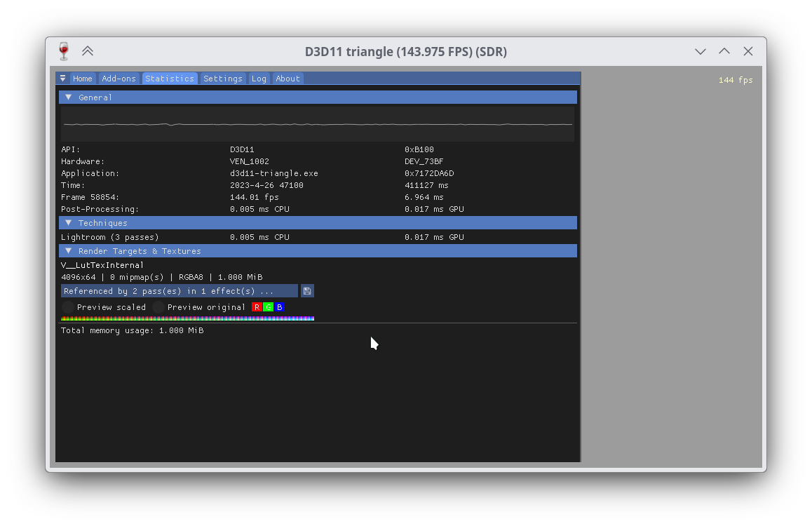Open the window menu chevron in the title bar

700,51
